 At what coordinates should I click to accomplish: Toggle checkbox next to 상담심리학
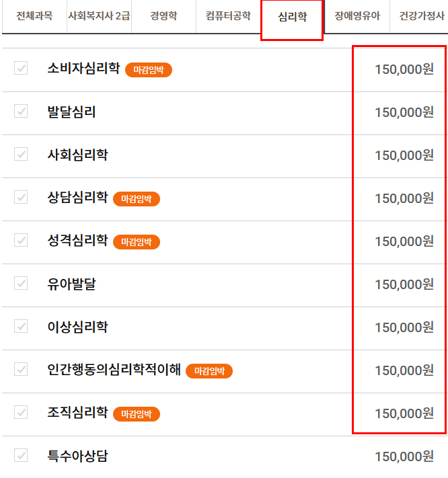22,197
